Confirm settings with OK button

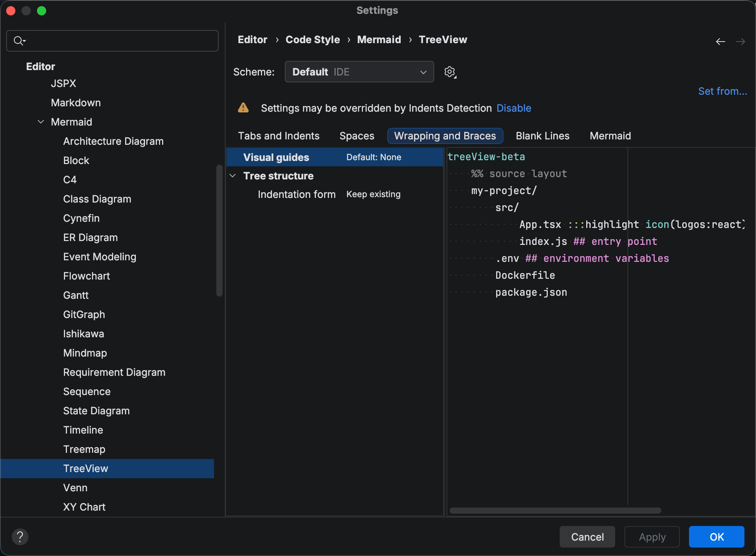(717, 537)
